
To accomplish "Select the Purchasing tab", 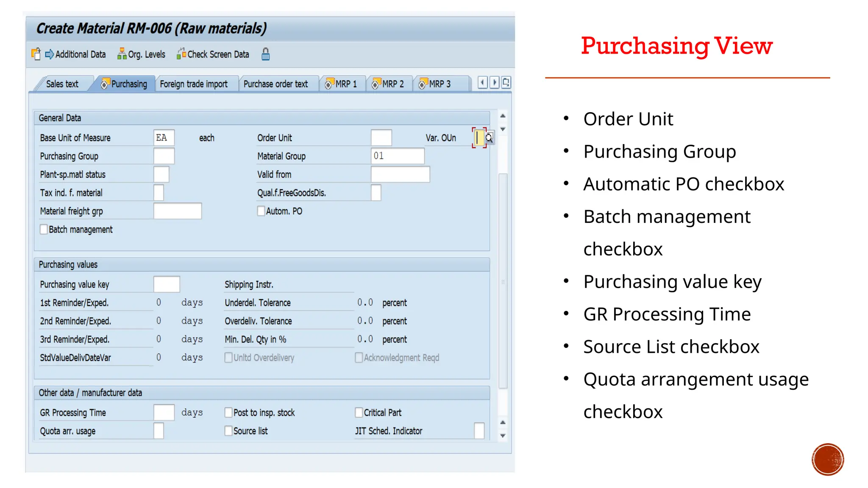I will pos(124,84).
